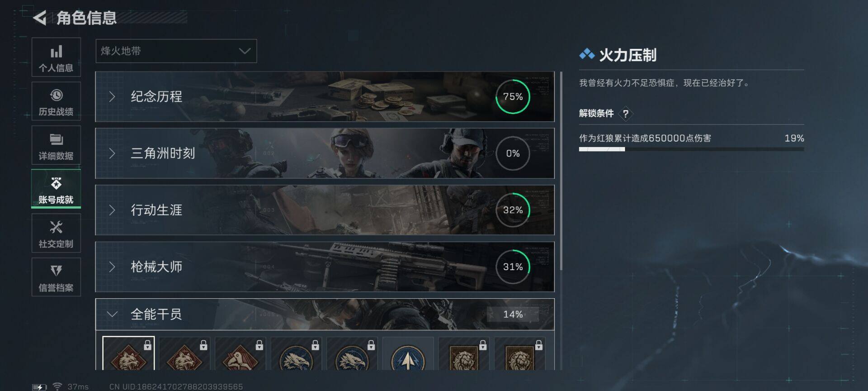
Task: Select the last lion achievement badge
Action: (519, 353)
